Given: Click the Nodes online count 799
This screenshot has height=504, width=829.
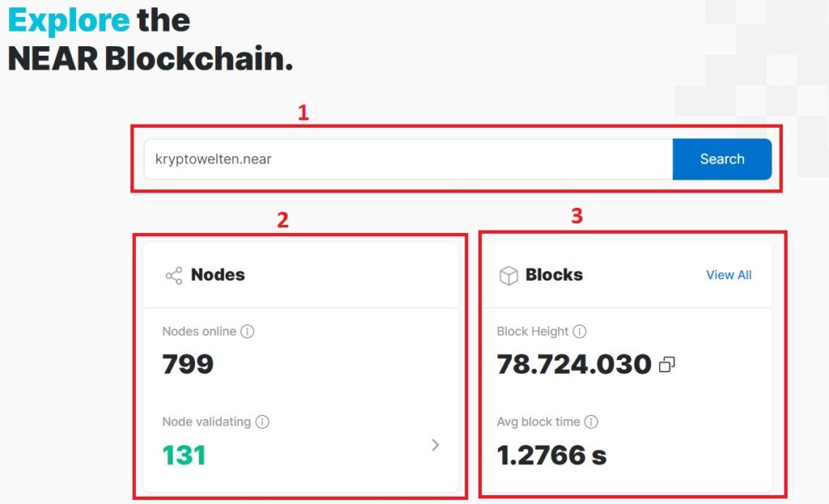Looking at the screenshot, I should pyautogui.click(x=188, y=364).
